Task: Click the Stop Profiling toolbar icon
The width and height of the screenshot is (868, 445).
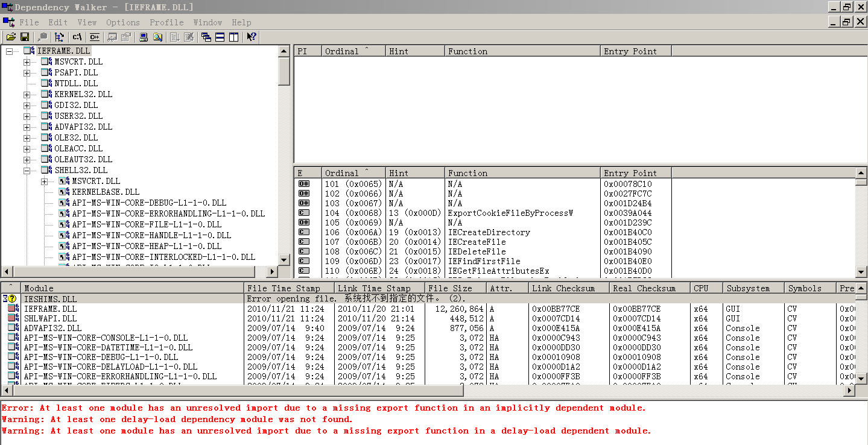Action: [x=189, y=37]
